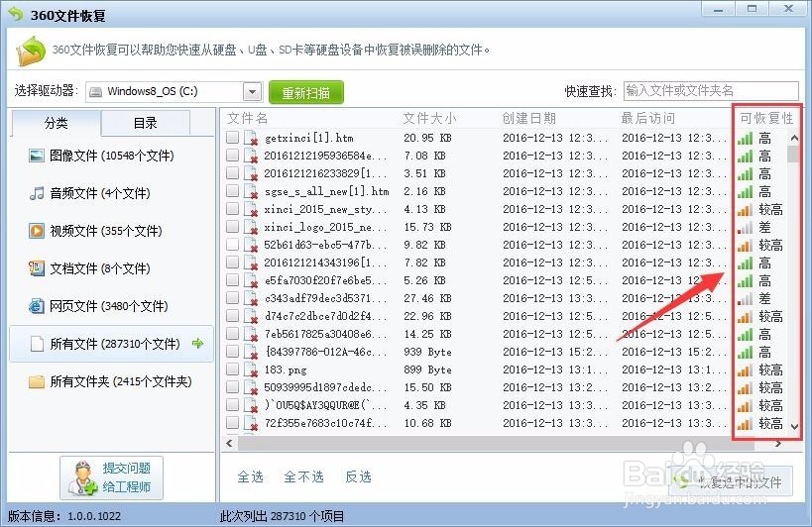Click the vertical scrollbar up arrow
Screen dimensions: 812x527
[794, 138]
